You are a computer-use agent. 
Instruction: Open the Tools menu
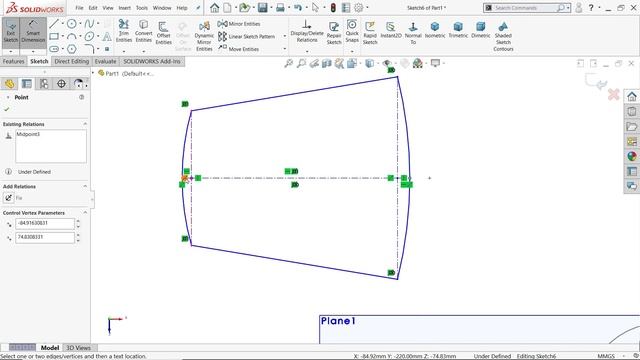point(142,8)
